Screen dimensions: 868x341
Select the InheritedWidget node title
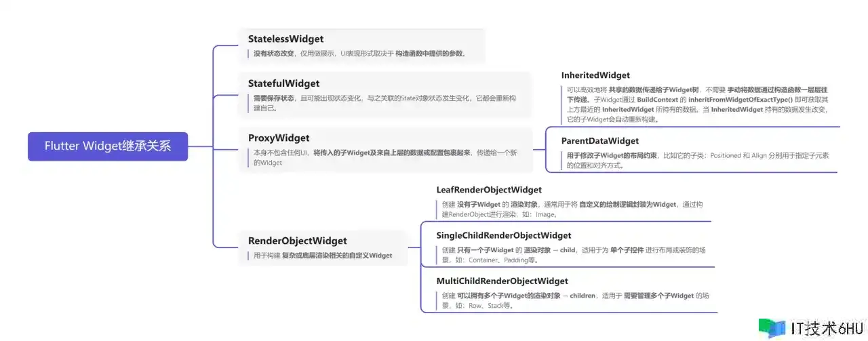(595, 75)
